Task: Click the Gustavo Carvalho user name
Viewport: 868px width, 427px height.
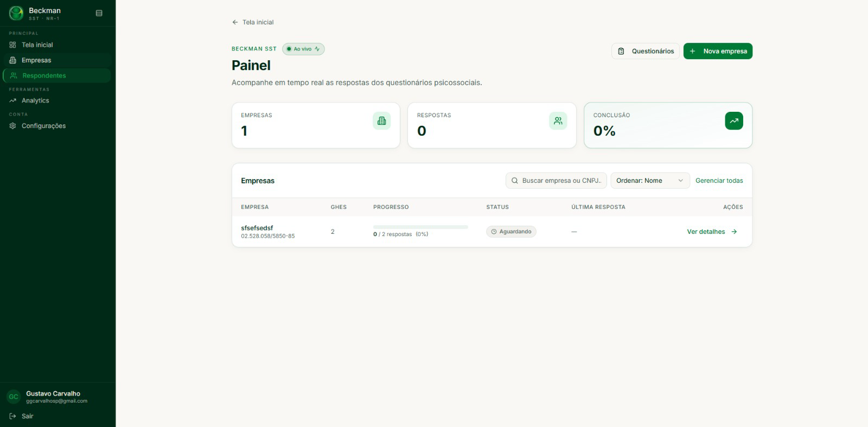Action: 53,393
